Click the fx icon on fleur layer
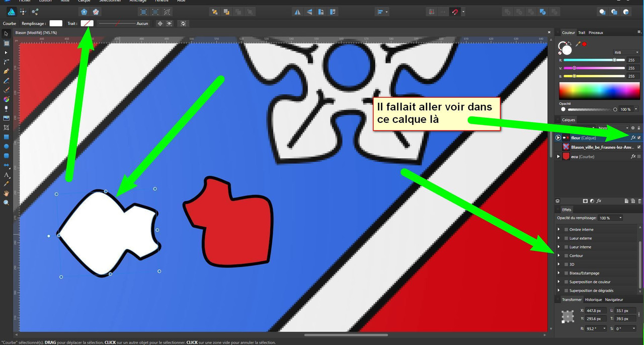The height and width of the screenshot is (345, 644). (x=633, y=137)
